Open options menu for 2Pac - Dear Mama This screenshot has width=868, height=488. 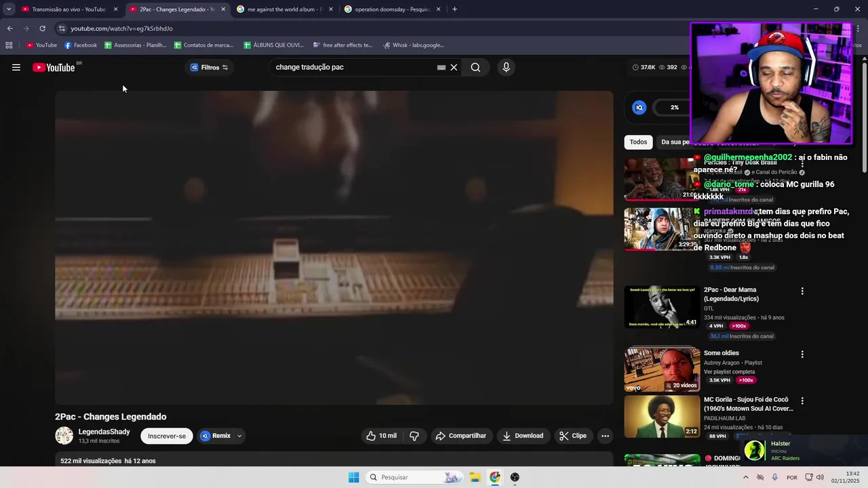(x=802, y=291)
